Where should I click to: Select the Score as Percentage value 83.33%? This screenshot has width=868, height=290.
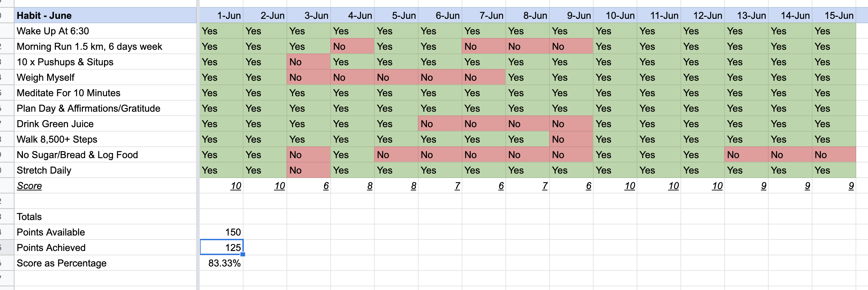[222, 263]
